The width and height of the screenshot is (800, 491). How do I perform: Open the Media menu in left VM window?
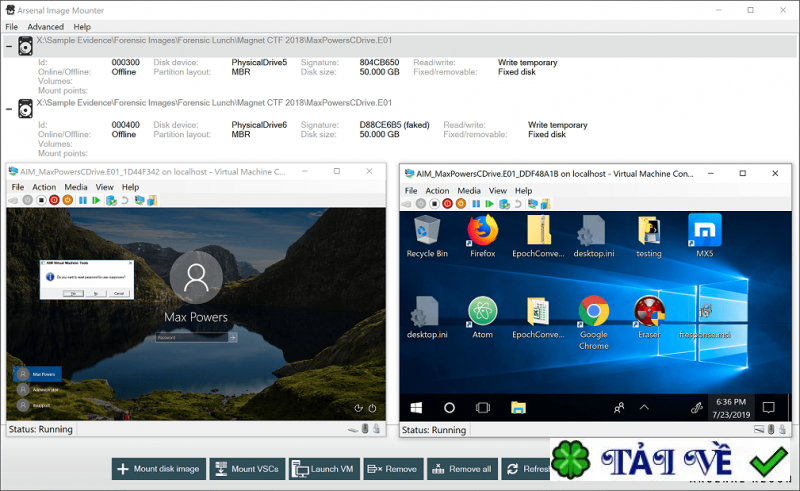point(76,187)
